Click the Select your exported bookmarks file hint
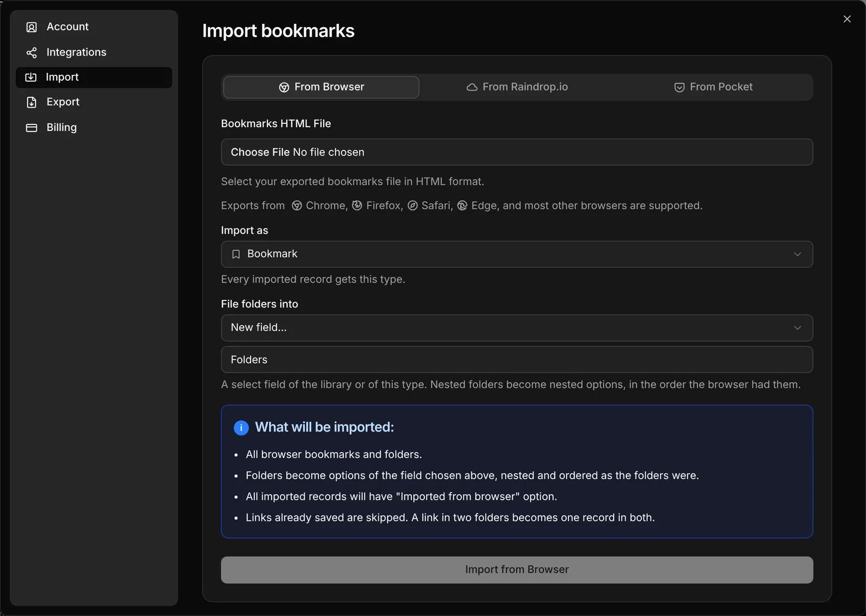866x616 pixels. 352,182
